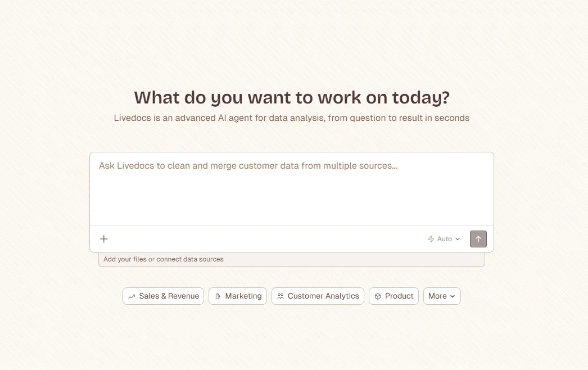Submit the prompt with the send button
Viewport: 588px width, 370px height.
pos(478,238)
